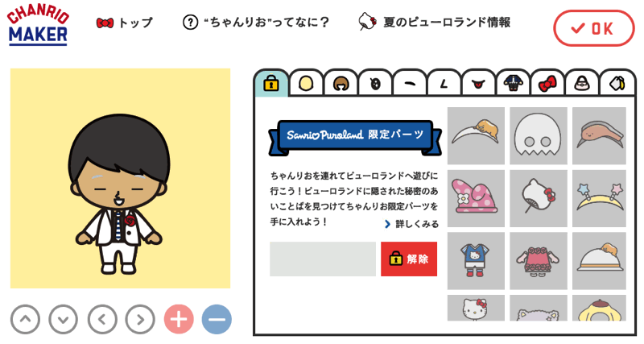Choose the mouth parts tab

tap(478, 84)
